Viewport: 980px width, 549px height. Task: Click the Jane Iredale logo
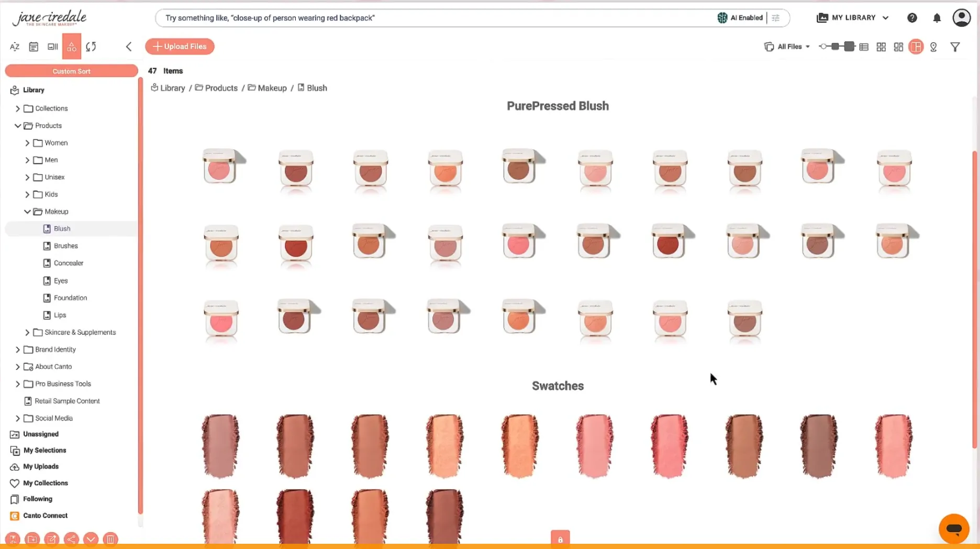[x=50, y=18]
